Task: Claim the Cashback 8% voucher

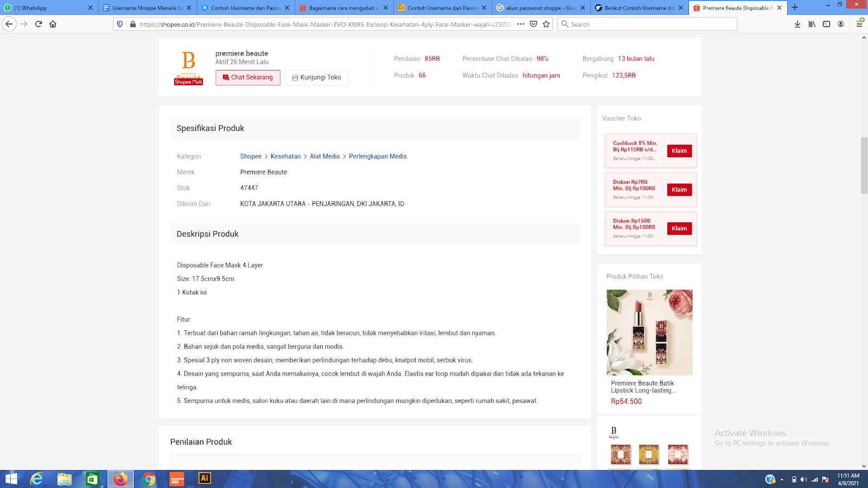Action: tap(679, 151)
